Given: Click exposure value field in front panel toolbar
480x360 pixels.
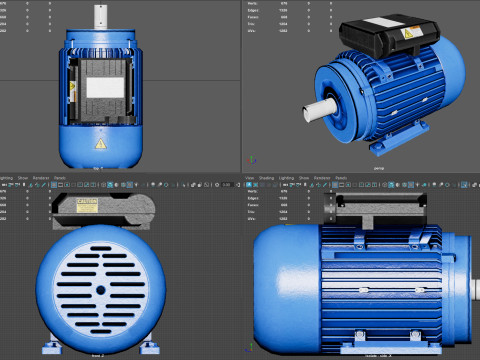Looking at the screenshot, I should pos(227,184).
